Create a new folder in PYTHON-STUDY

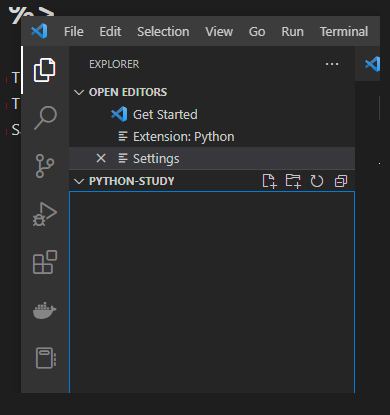(293, 181)
